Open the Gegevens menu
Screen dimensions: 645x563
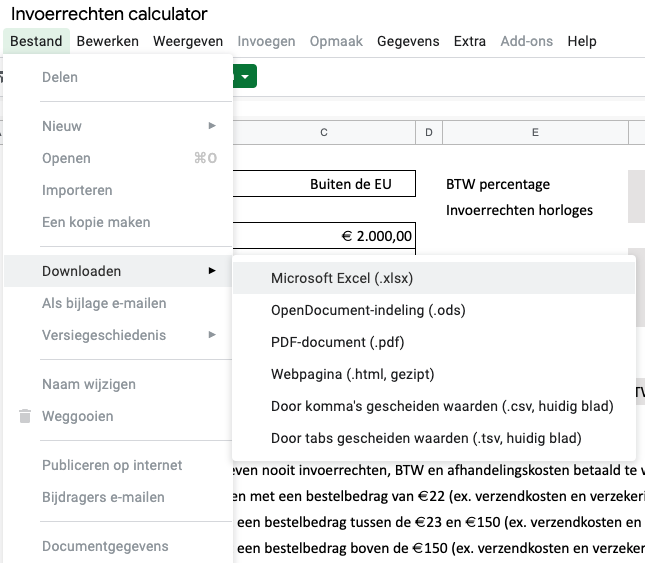[x=407, y=41]
